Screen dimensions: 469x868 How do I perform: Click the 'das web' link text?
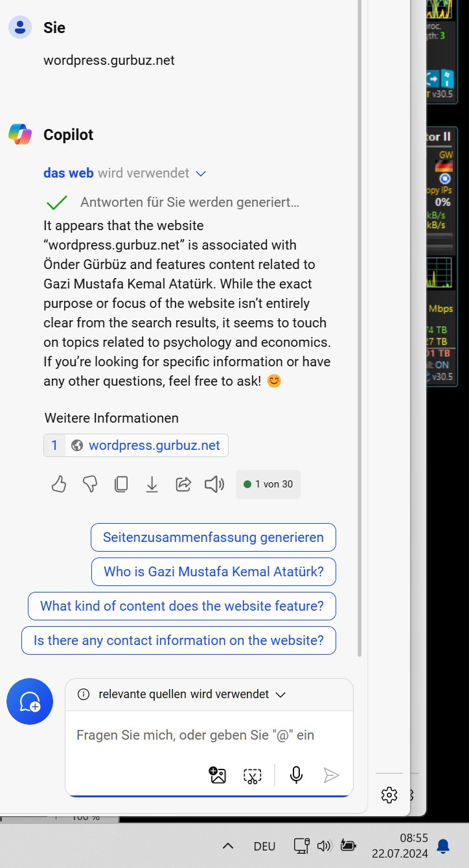click(69, 173)
